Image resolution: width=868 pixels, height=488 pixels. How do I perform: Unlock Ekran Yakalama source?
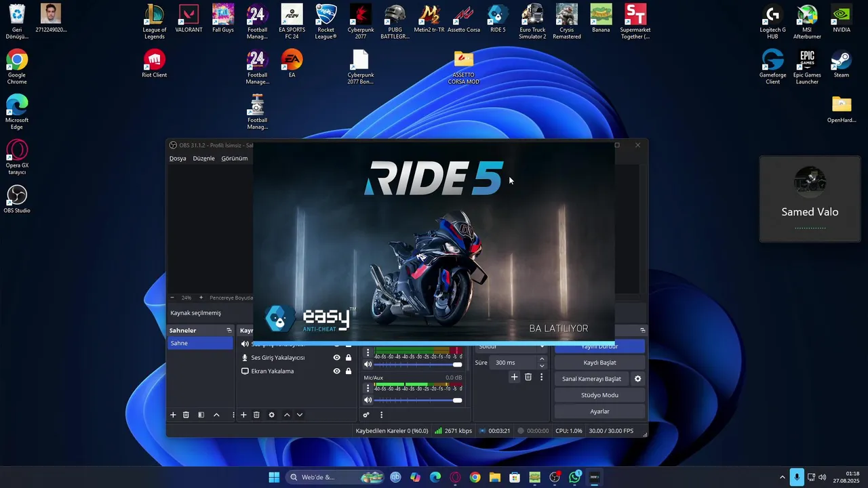coord(349,371)
